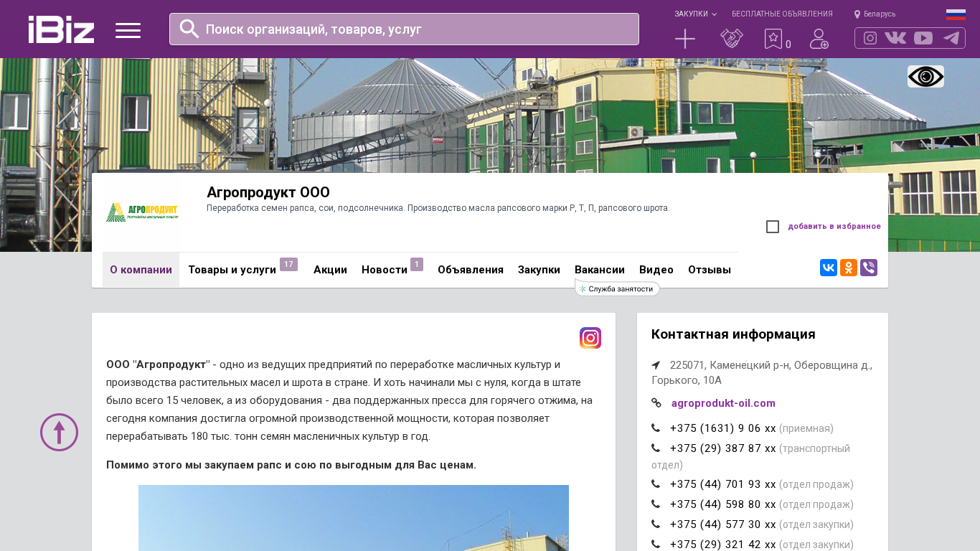Screen dimensions: 980x551
Task: Open iBiz Telegram channel
Action: [951, 38]
